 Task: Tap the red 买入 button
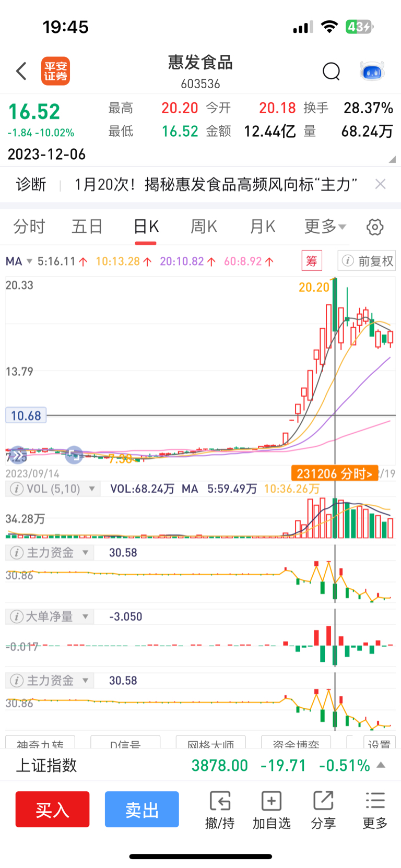(x=52, y=809)
